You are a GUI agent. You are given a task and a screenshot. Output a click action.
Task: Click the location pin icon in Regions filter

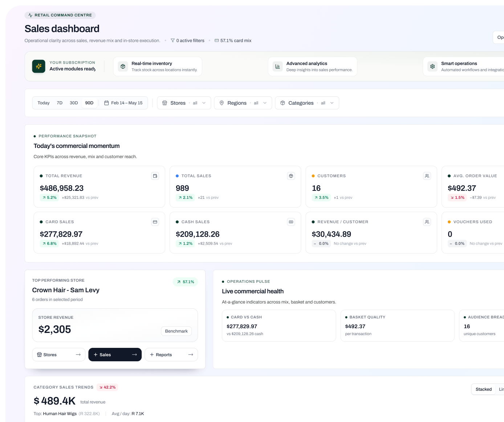222,103
